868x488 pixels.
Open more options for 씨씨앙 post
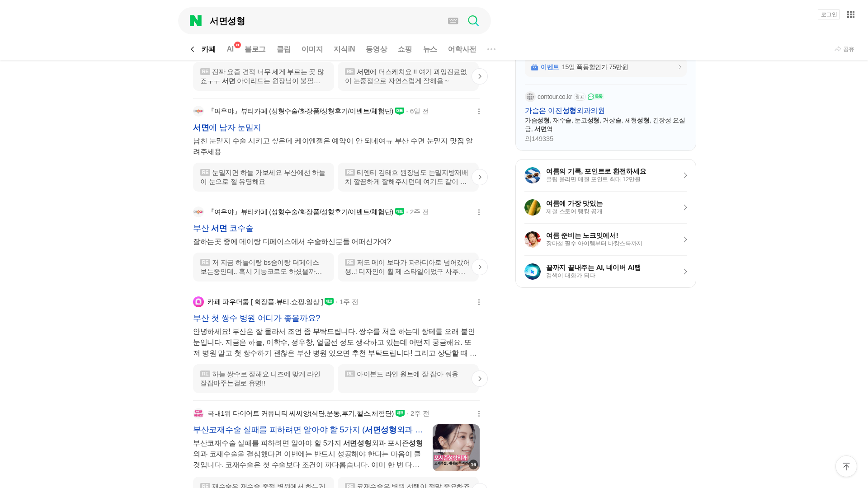click(479, 413)
